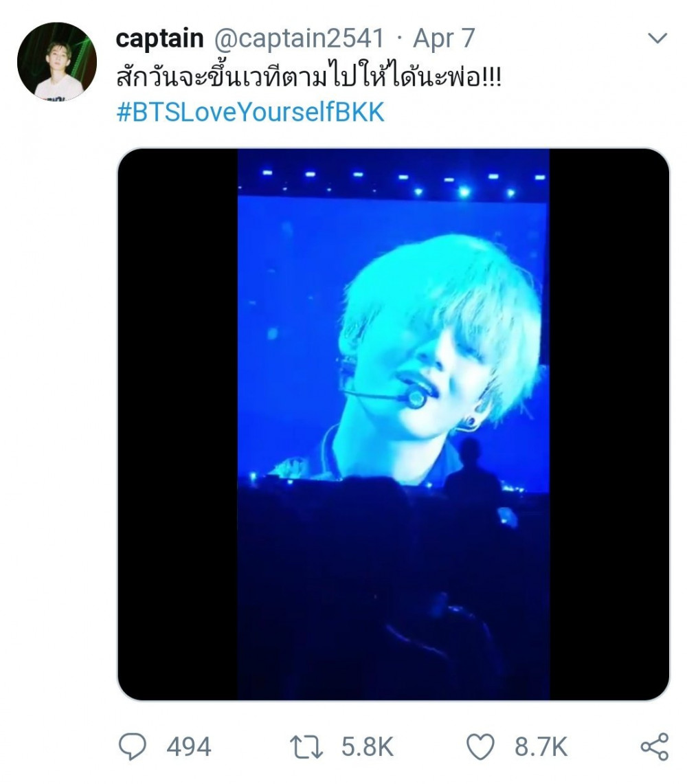This screenshot has width=687, height=784.
Task: Like the tweet with heart icon
Action: [480, 747]
